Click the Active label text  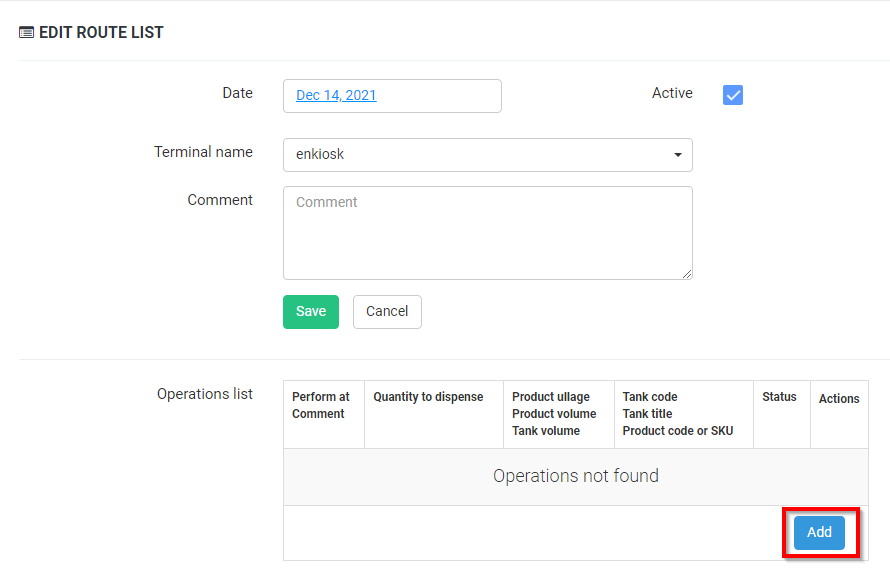coord(672,93)
